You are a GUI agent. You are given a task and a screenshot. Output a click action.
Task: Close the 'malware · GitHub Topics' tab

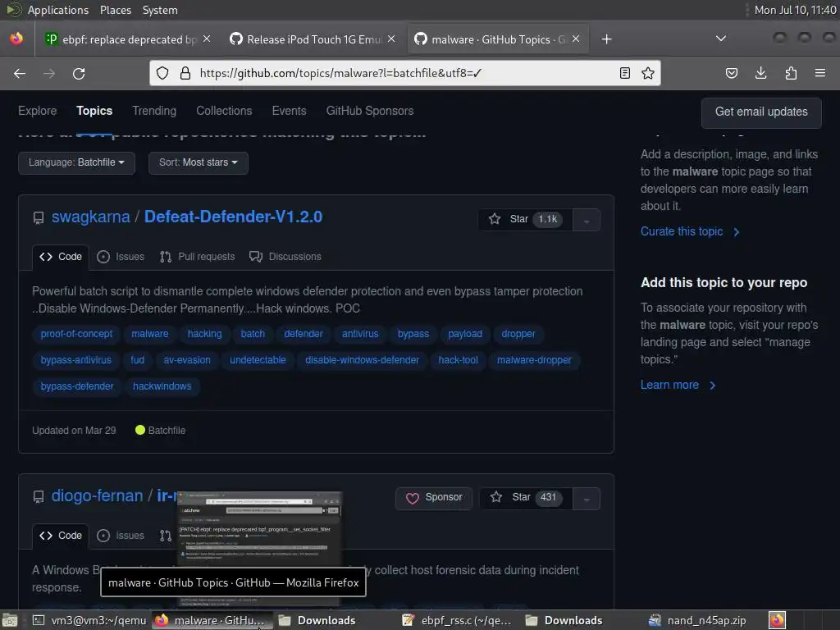tap(576, 39)
